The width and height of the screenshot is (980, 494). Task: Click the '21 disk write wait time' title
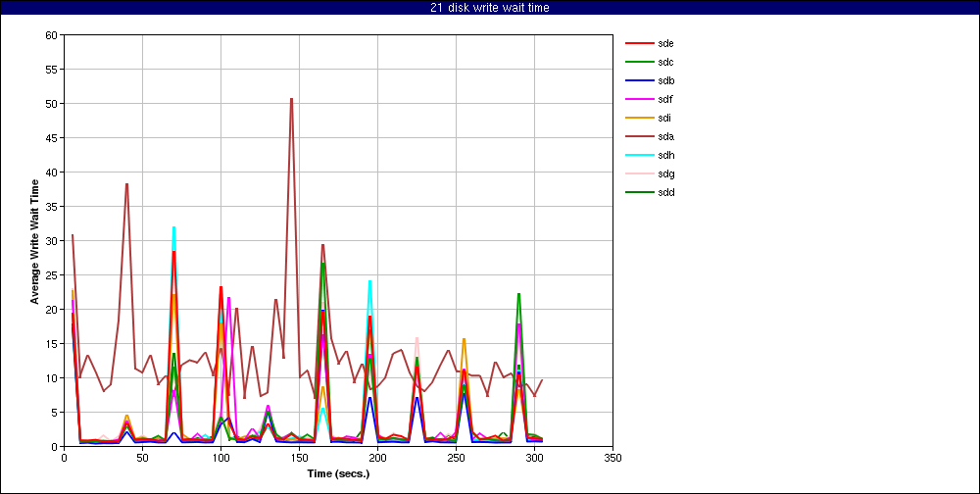490,8
